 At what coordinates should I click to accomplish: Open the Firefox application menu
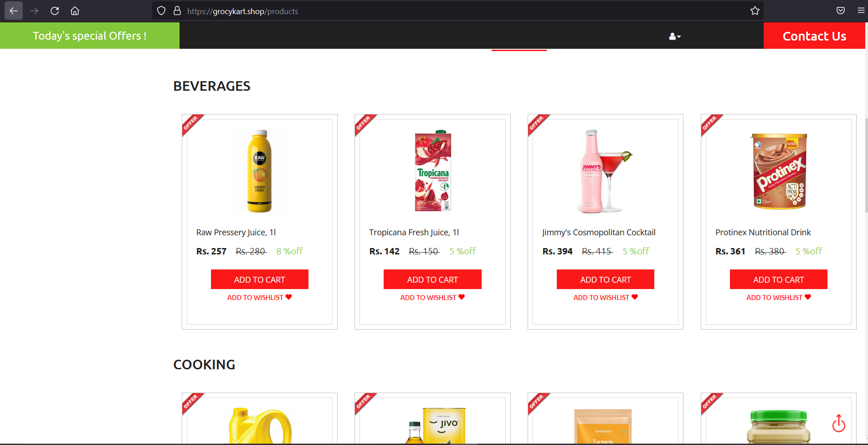click(861, 10)
